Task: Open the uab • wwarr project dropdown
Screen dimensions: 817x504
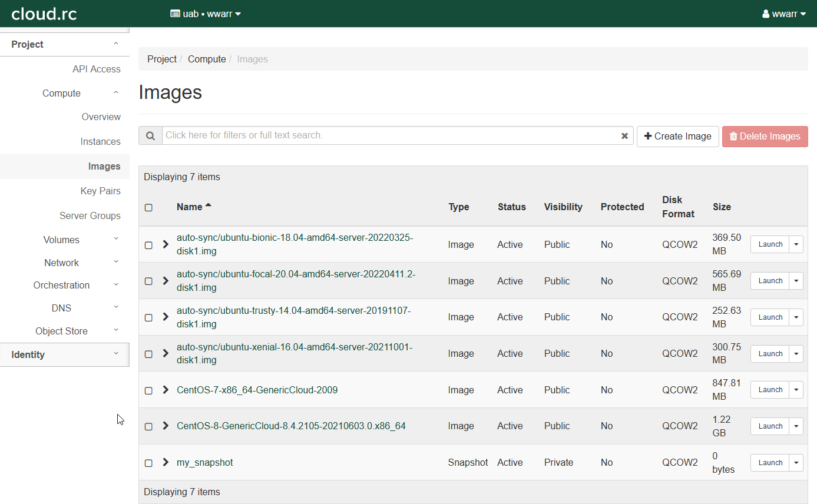Action: point(206,14)
